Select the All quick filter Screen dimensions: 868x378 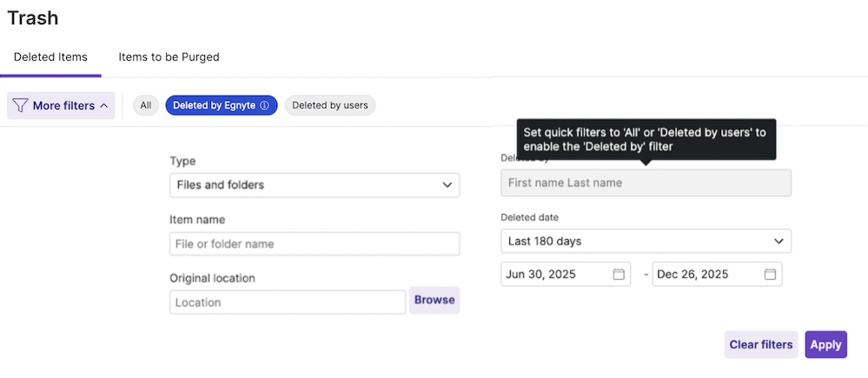[146, 106]
